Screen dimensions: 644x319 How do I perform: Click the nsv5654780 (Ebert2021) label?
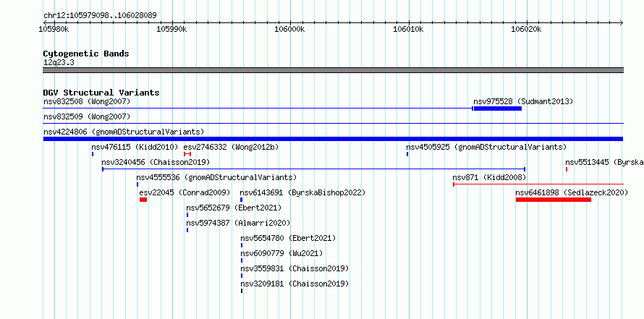pos(288,238)
